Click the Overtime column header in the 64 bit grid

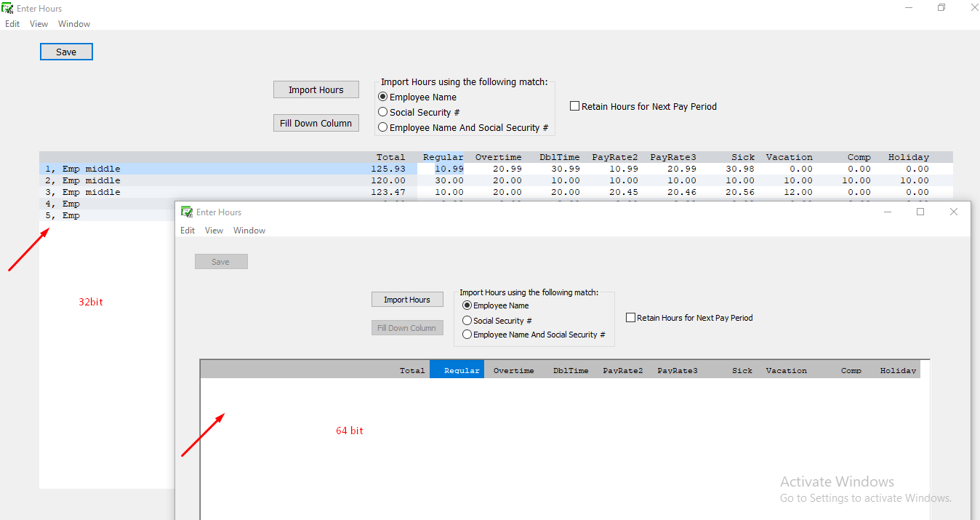513,370
